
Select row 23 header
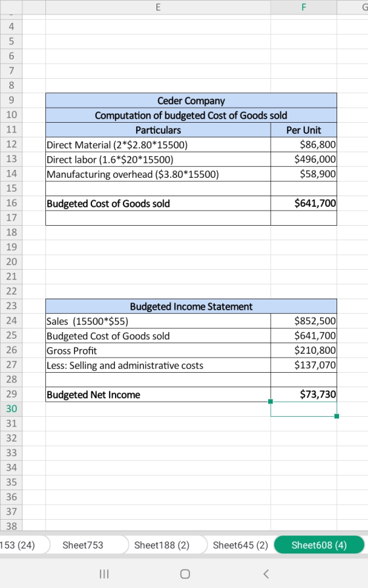[x=11, y=306]
